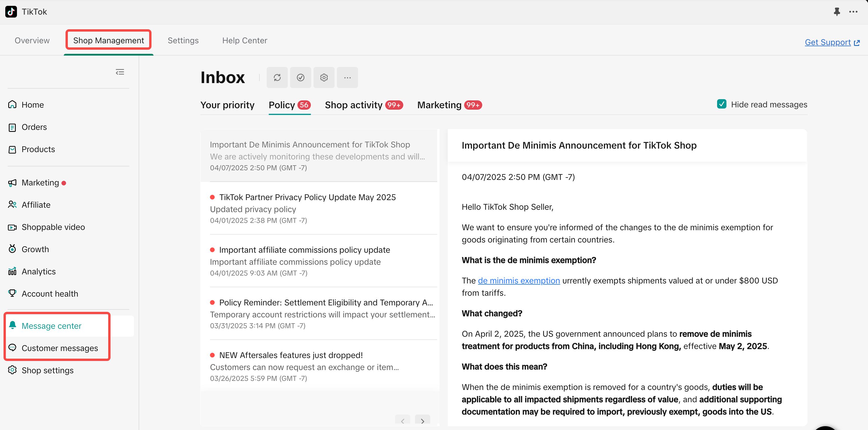
Task: Open Shoppable video section
Action: pos(53,227)
